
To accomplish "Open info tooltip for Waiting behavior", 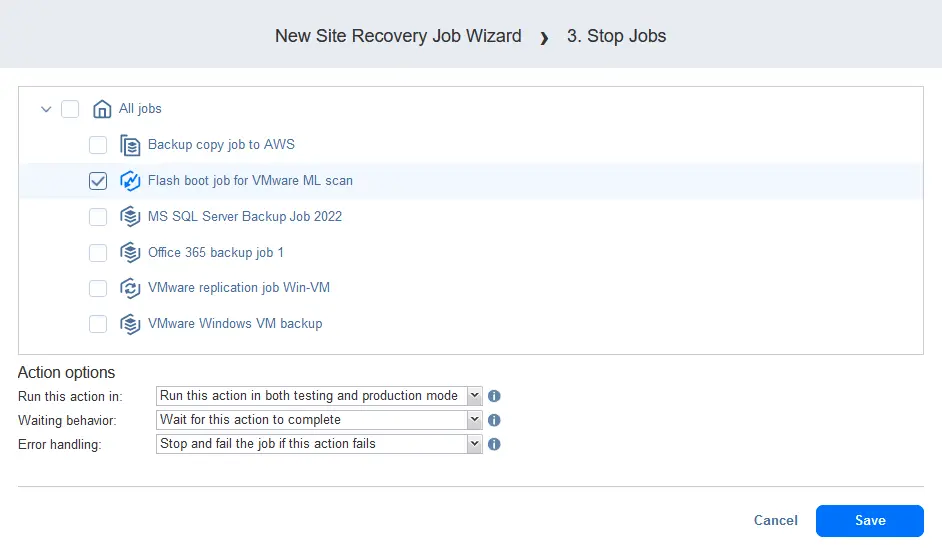I will click(x=494, y=420).
